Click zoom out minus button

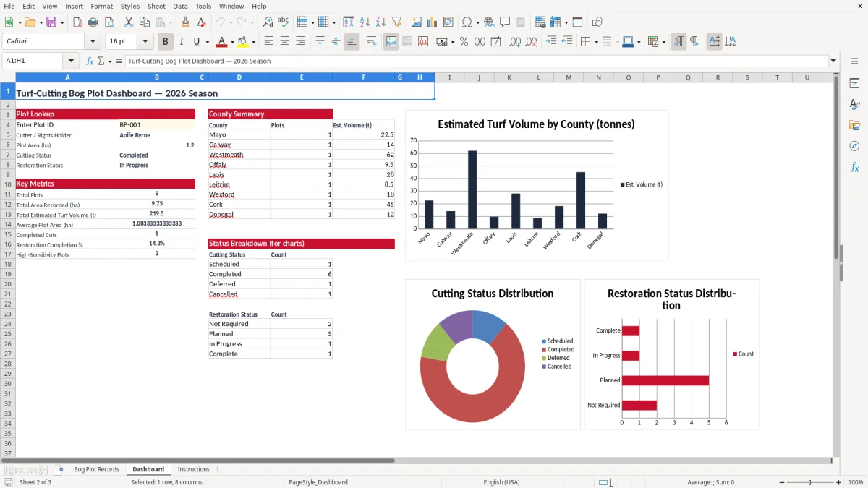coord(780,482)
